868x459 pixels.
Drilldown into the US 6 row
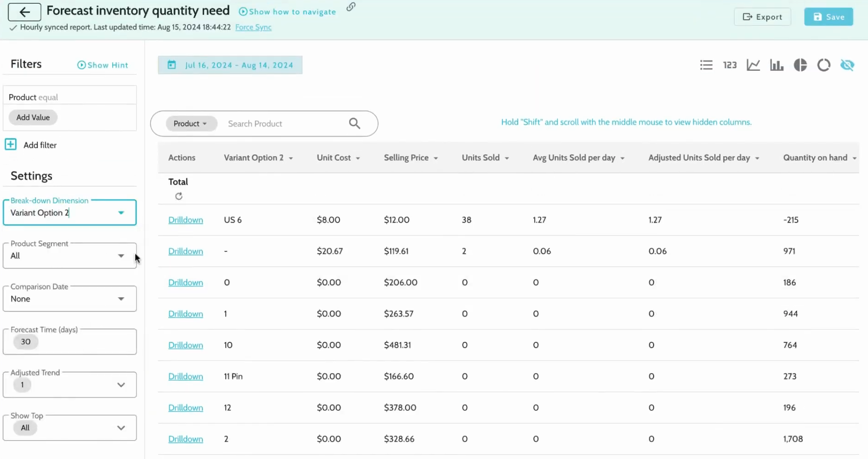point(186,220)
